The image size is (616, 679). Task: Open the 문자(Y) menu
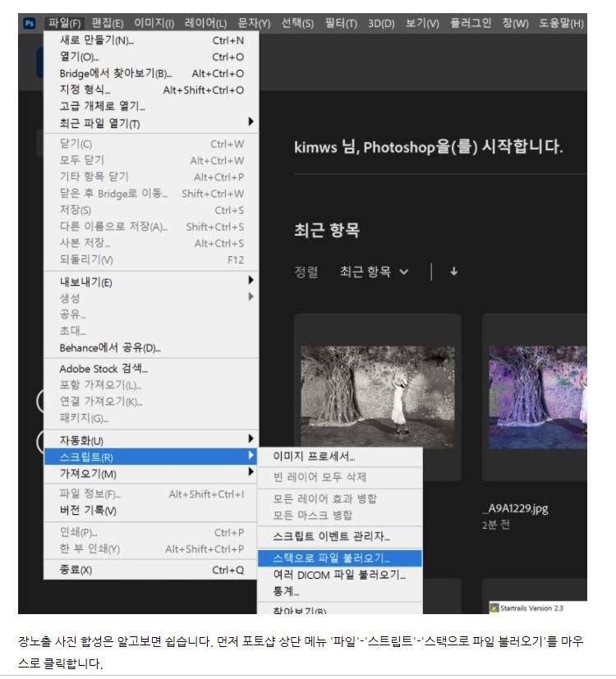(x=254, y=23)
